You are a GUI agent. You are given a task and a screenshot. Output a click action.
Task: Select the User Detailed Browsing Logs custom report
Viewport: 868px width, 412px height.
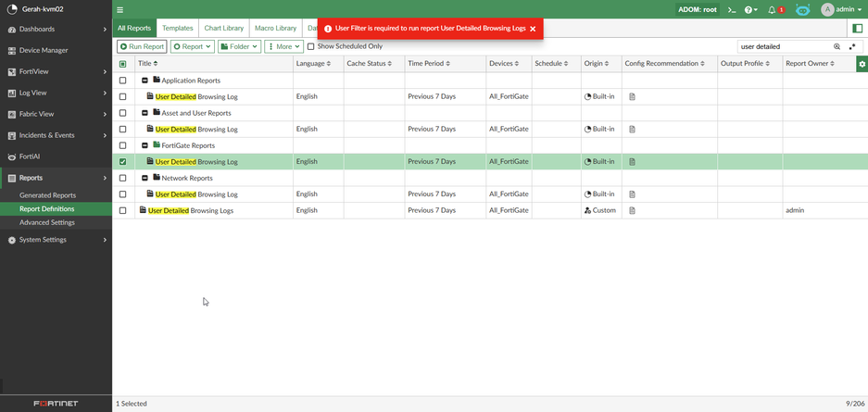[x=191, y=211]
